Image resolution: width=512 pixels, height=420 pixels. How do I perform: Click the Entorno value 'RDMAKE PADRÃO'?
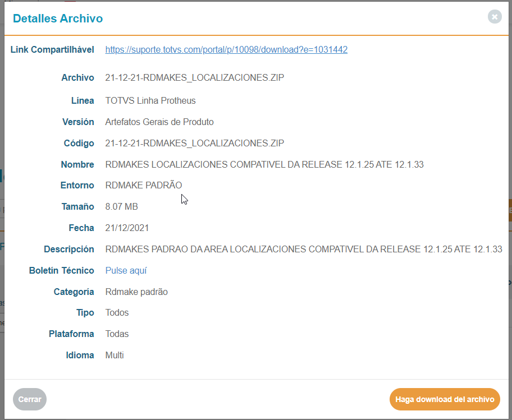click(x=143, y=185)
